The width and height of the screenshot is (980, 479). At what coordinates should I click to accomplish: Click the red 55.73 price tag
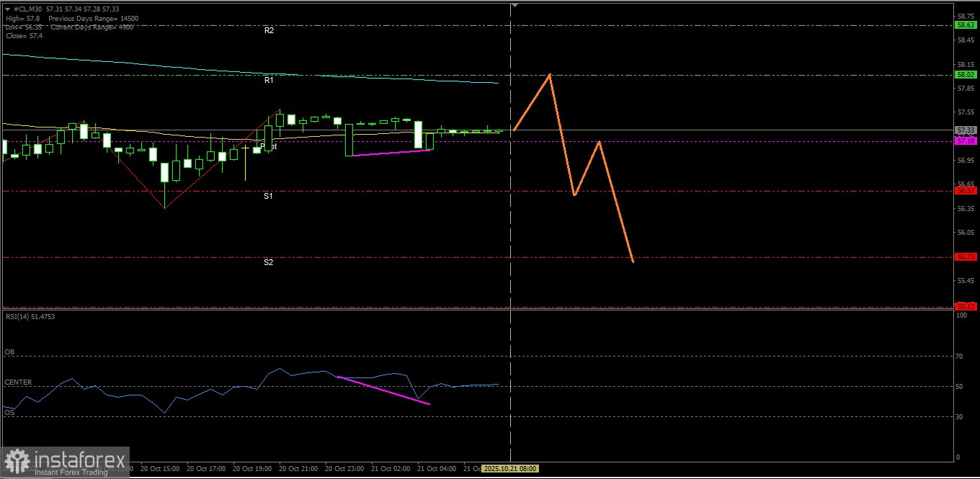966,257
